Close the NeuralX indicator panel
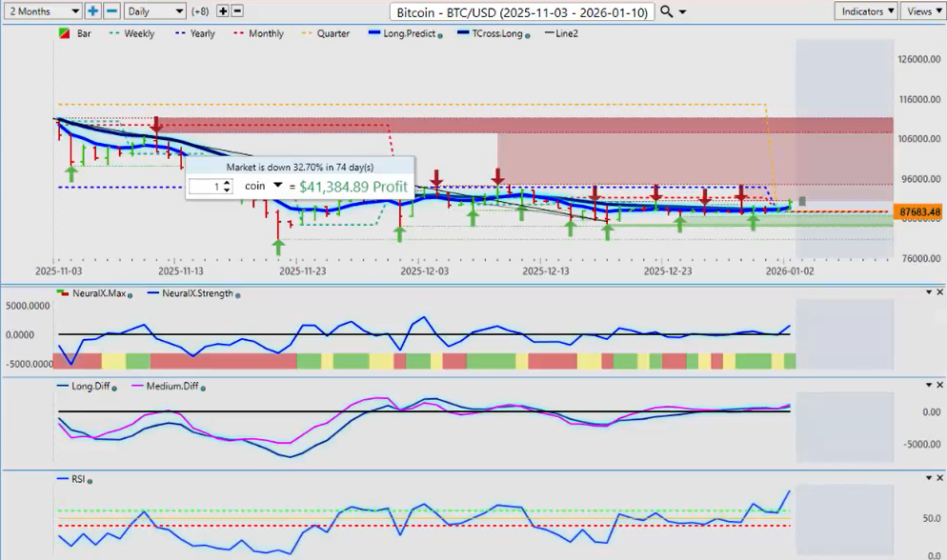This screenshot has height=560, width=947. click(x=940, y=292)
